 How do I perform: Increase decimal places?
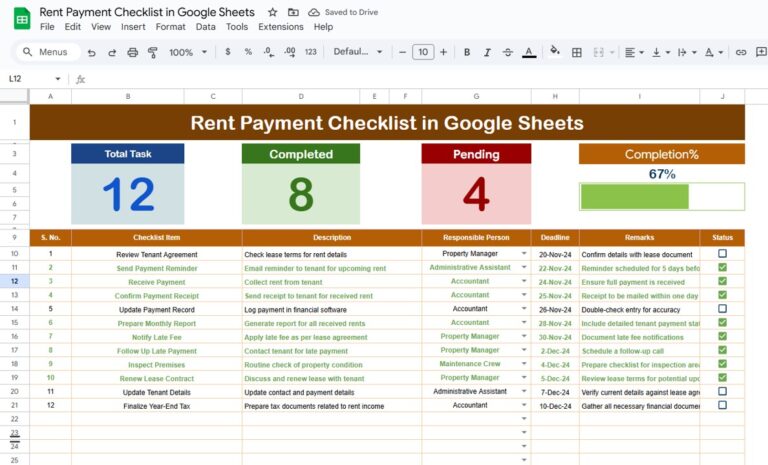[x=289, y=52]
